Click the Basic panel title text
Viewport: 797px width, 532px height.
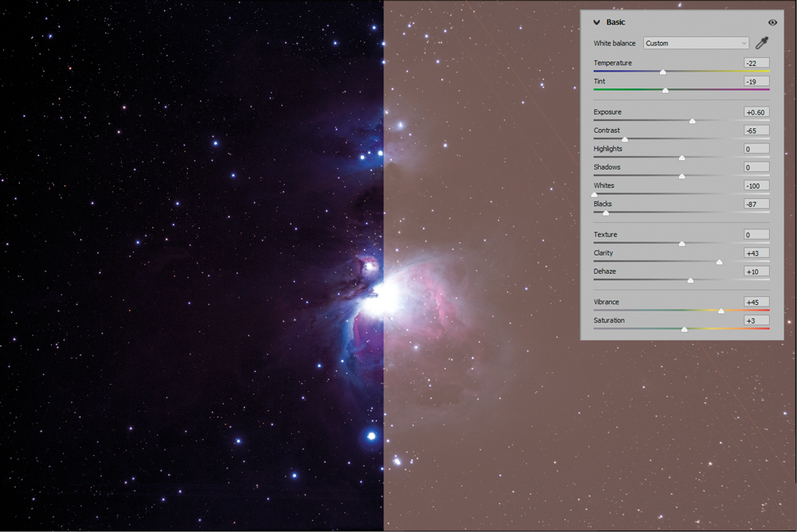point(615,22)
